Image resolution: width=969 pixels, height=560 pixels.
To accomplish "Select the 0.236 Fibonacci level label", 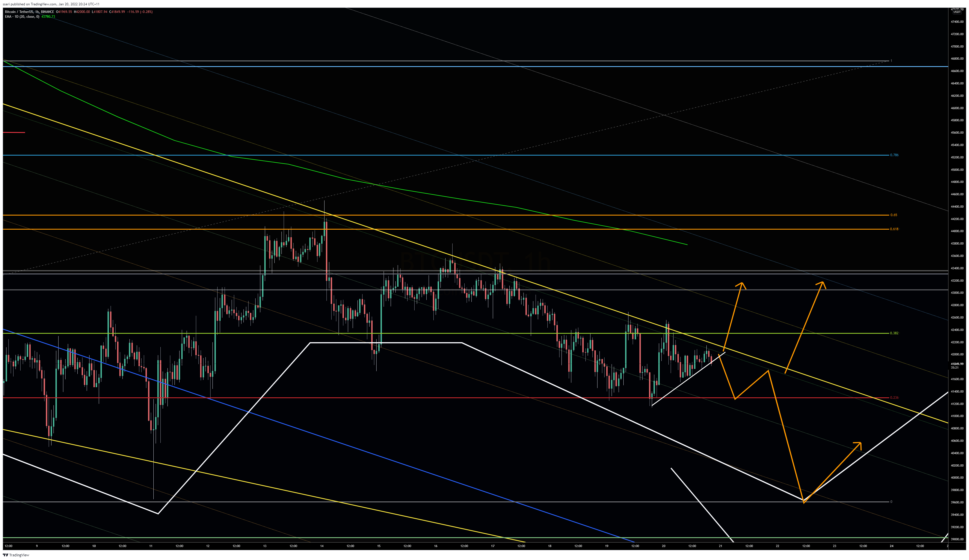I will click(x=894, y=397).
